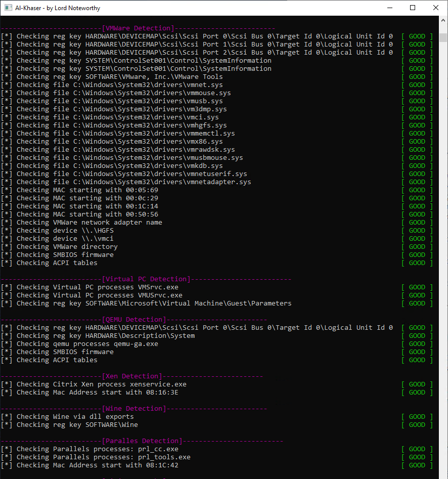The image size is (448, 479).
Task: Click the Al-Khaser console app icon
Action: point(8,8)
